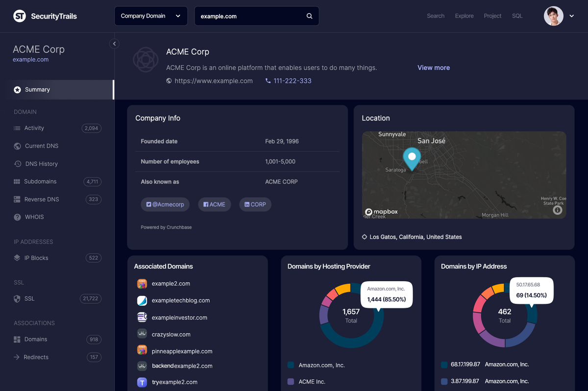588x391 pixels.
Task: Open the Search nav item
Action: (x=436, y=16)
